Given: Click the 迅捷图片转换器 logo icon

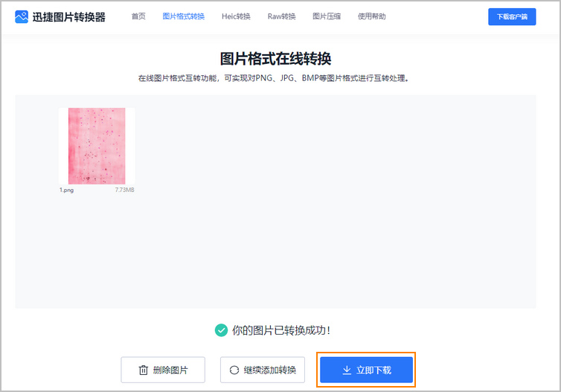Looking at the screenshot, I should [22, 16].
